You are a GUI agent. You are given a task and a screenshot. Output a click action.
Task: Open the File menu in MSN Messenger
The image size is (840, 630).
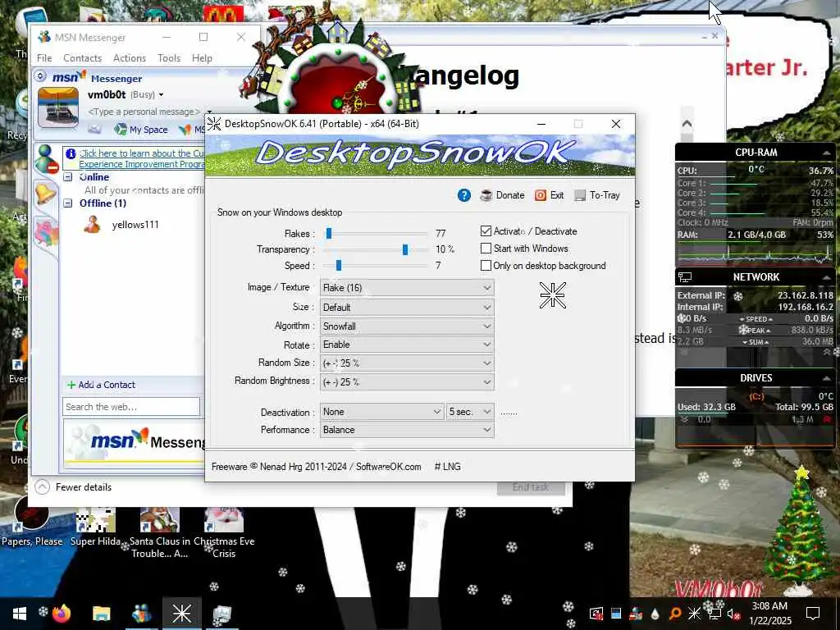click(x=44, y=58)
